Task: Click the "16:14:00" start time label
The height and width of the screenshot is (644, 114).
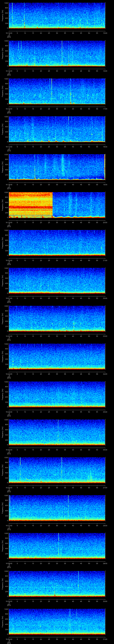Action: (x=9, y=33)
